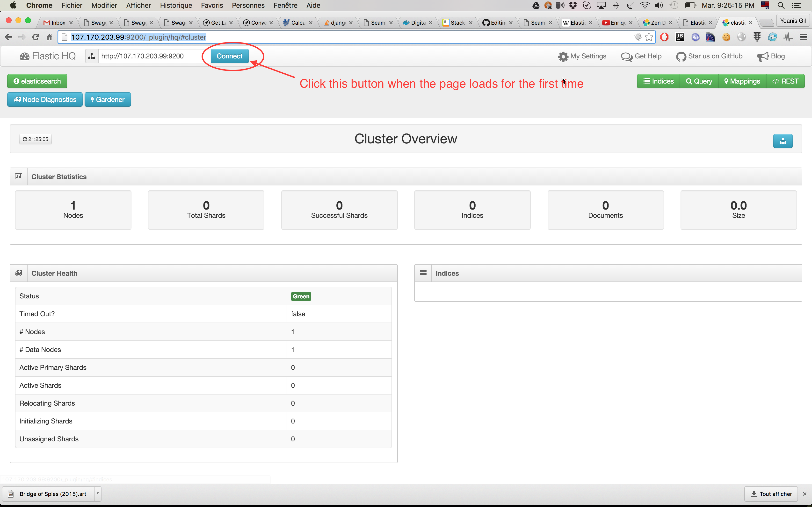The height and width of the screenshot is (507, 812).
Task: Toggle cluster auto-refresh timer display
Action: tap(35, 139)
